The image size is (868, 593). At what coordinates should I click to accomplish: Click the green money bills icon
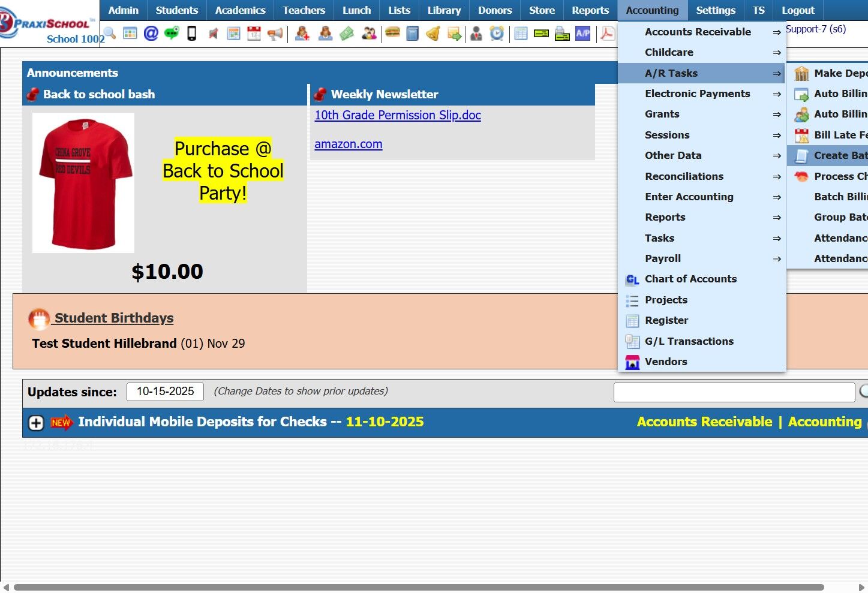pos(347,34)
